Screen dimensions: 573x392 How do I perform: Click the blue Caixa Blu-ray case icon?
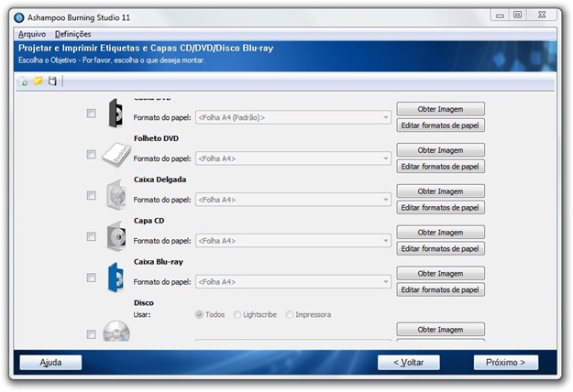tap(116, 278)
